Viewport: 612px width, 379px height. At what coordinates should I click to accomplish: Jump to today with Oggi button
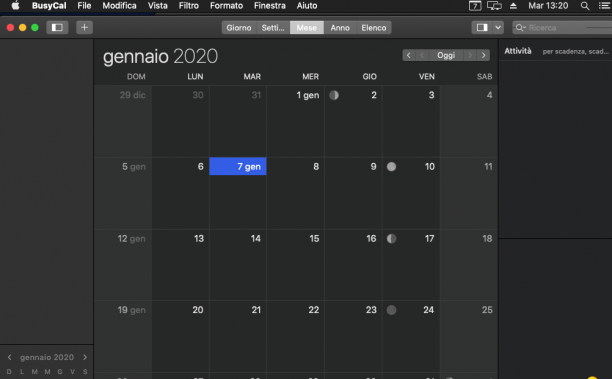446,55
